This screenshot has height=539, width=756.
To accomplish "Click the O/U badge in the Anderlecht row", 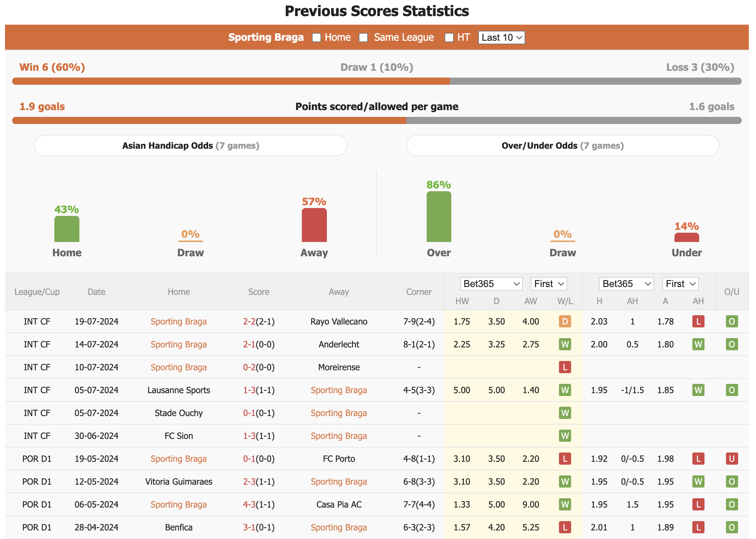I will tap(732, 344).
